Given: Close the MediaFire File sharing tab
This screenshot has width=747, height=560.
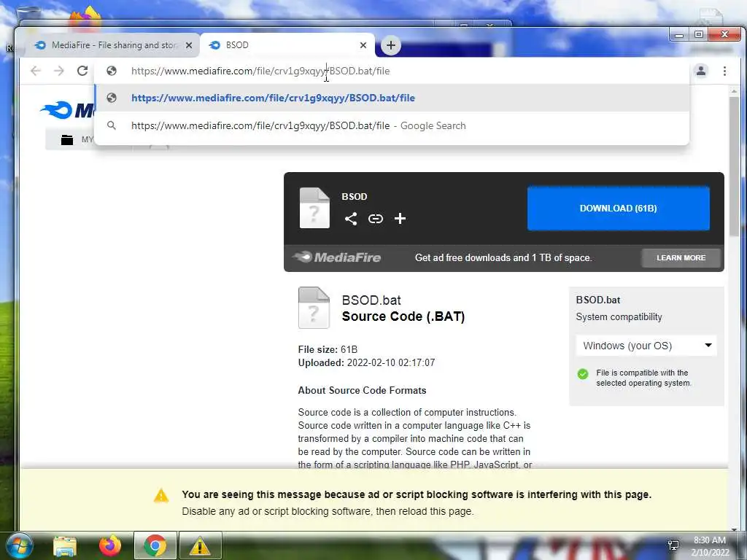Looking at the screenshot, I should click(x=189, y=45).
